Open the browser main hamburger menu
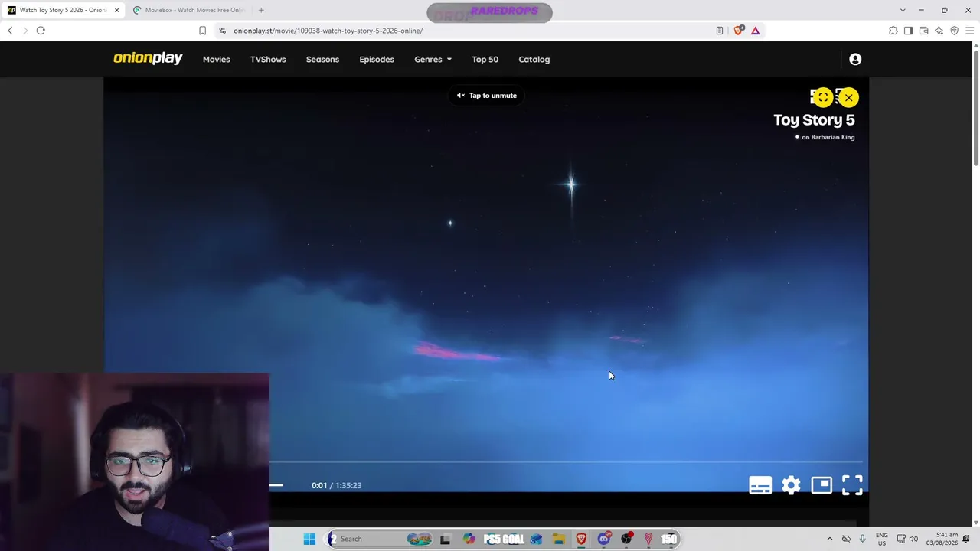This screenshot has width=980, height=551. coord(970,31)
